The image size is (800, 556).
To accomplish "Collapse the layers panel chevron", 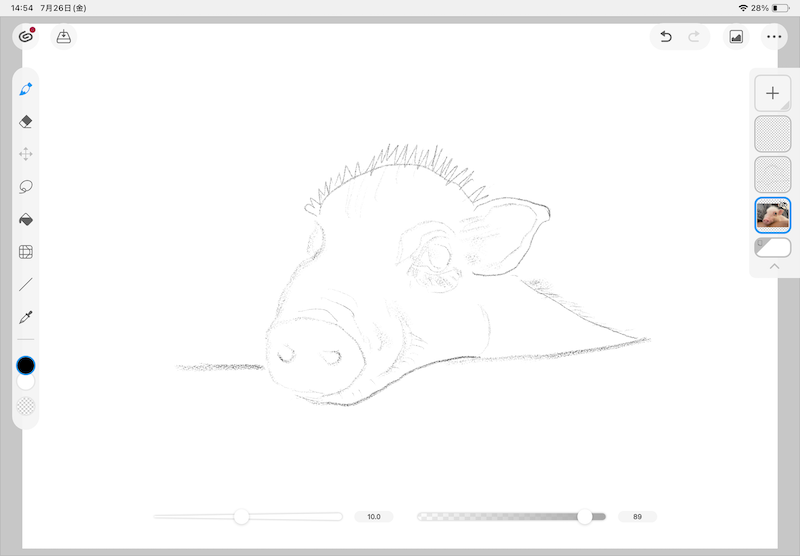I will [774, 266].
